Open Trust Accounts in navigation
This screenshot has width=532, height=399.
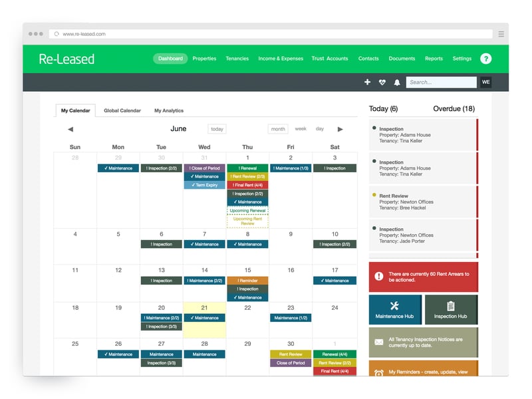[x=330, y=59]
